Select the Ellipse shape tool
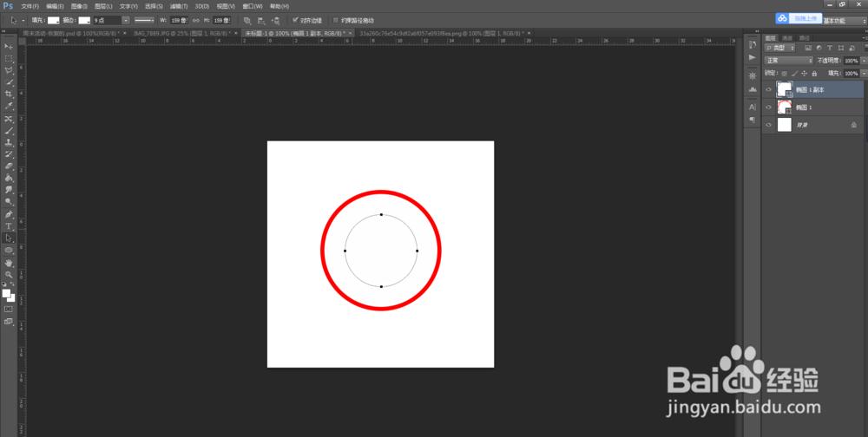 (9, 251)
